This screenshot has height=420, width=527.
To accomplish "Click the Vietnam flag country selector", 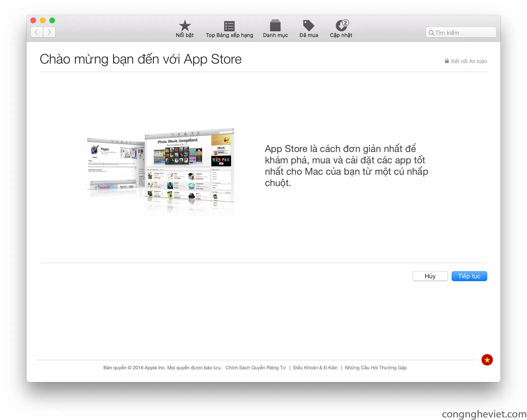I will (487, 360).
